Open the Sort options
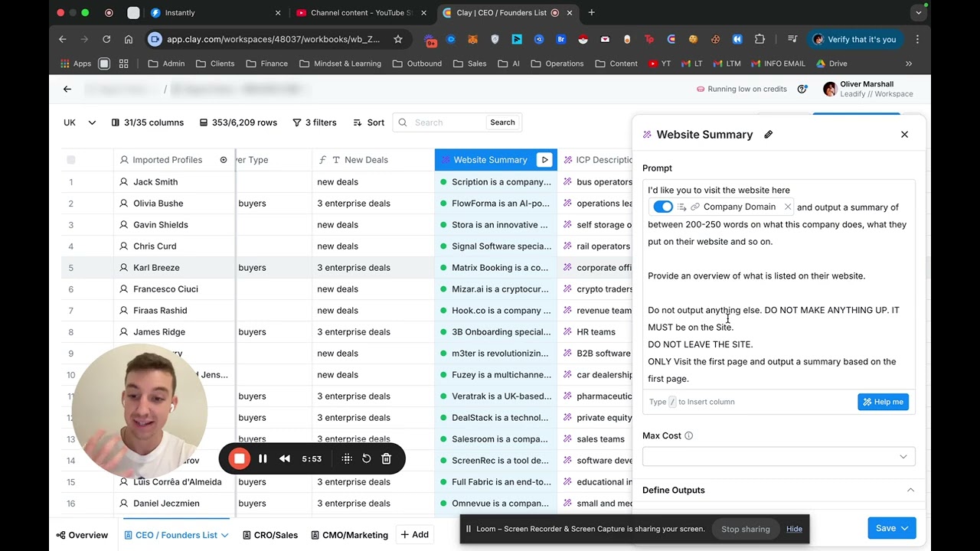 (x=369, y=122)
